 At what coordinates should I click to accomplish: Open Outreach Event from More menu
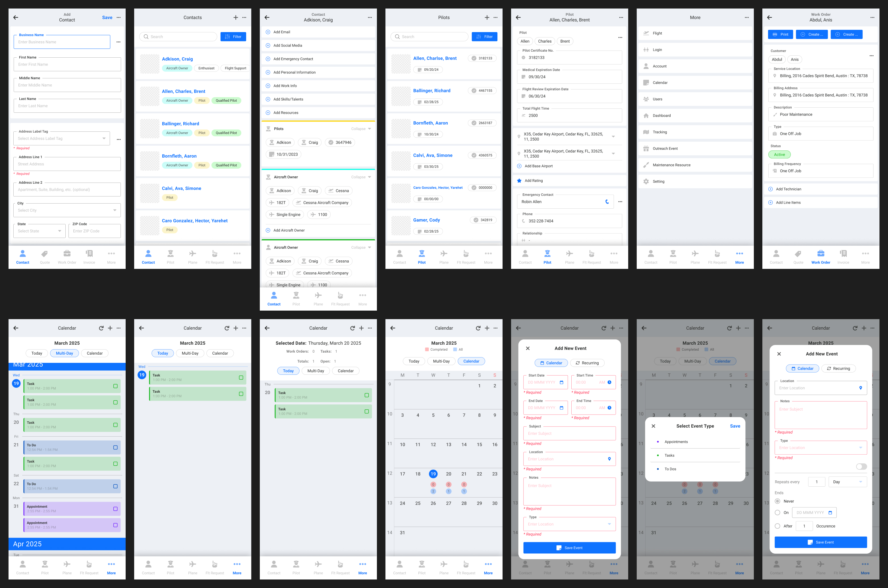[x=665, y=148]
